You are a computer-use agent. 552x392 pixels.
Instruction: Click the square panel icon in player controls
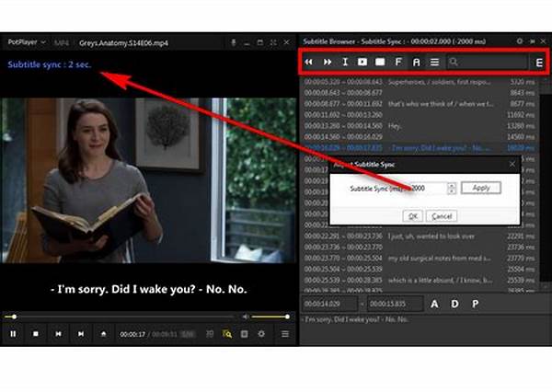[x=244, y=333]
